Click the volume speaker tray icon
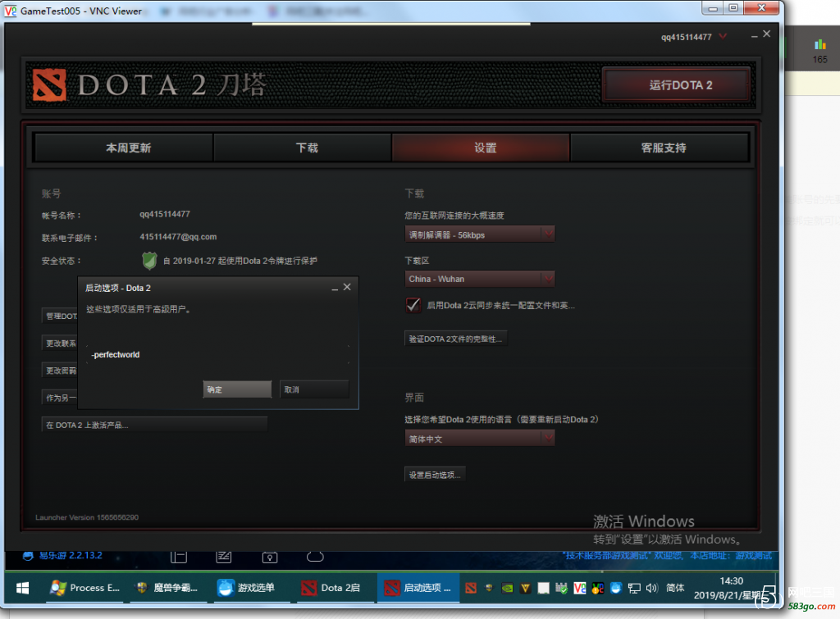The height and width of the screenshot is (619, 840). tap(651, 588)
